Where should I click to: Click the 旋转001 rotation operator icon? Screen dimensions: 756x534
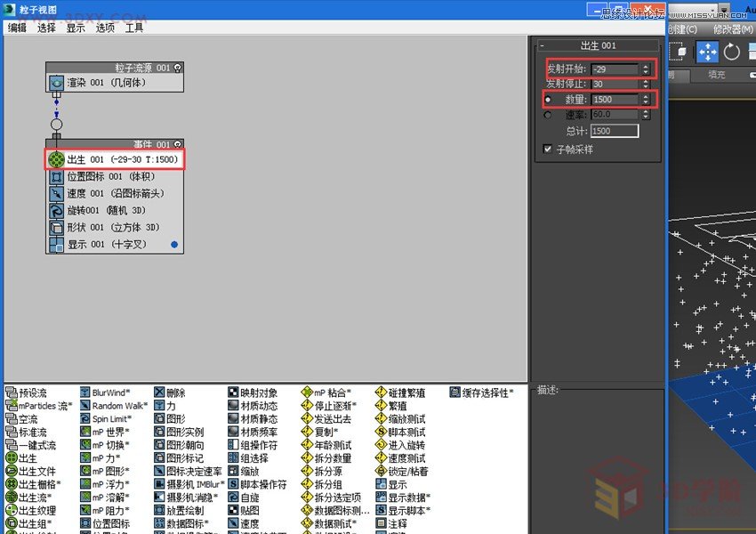point(56,210)
